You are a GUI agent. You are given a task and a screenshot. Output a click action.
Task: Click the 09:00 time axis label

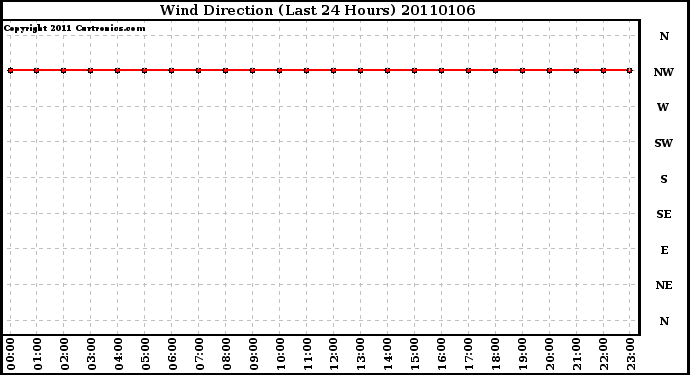click(253, 354)
